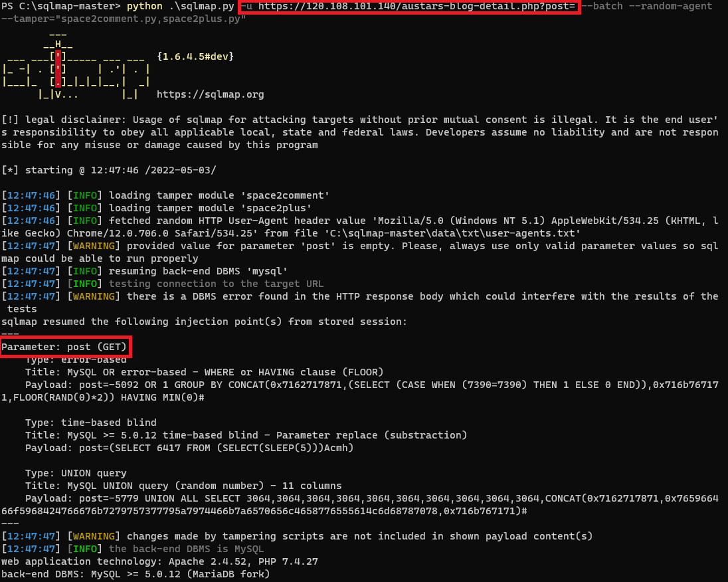Click the target URL after the -u flag

click(416, 6)
